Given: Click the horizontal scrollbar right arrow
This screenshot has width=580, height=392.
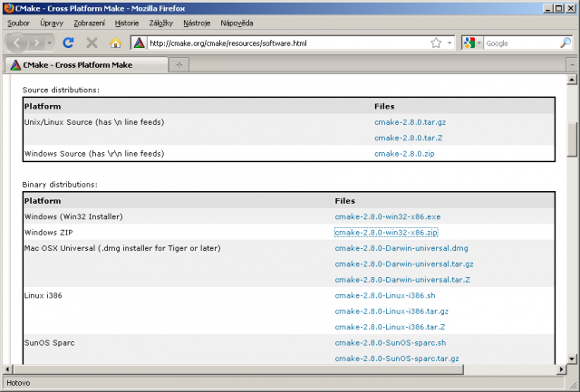Looking at the screenshot, I should click(x=562, y=369).
